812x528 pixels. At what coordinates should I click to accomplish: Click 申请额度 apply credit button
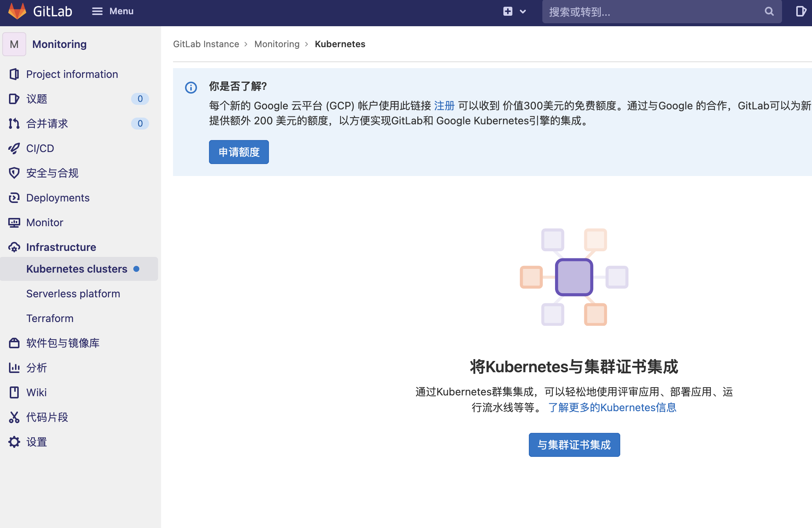239,152
